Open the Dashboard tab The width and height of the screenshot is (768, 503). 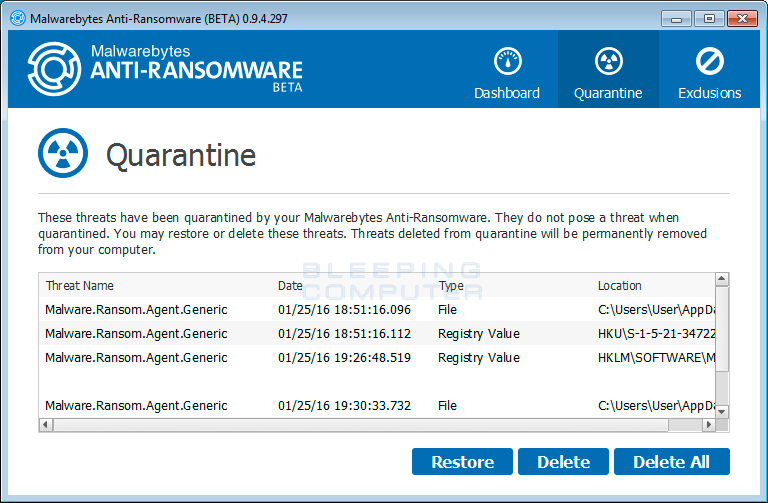[507, 70]
